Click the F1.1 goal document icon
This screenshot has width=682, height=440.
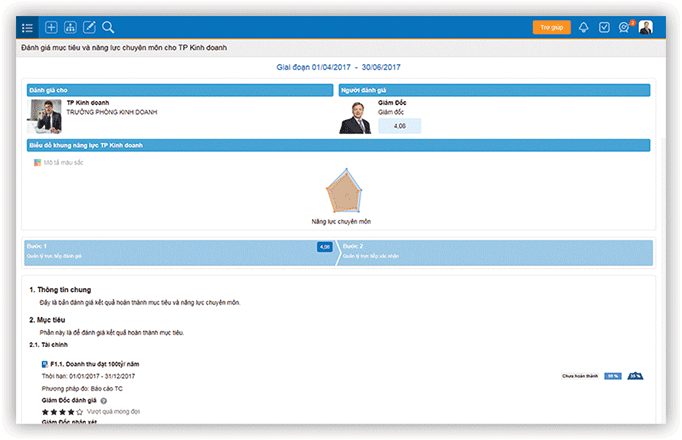[45, 365]
